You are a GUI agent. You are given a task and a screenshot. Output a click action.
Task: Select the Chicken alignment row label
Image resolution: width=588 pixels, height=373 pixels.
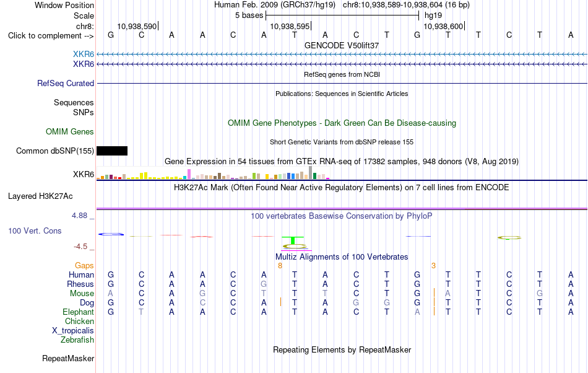[x=79, y=321]
